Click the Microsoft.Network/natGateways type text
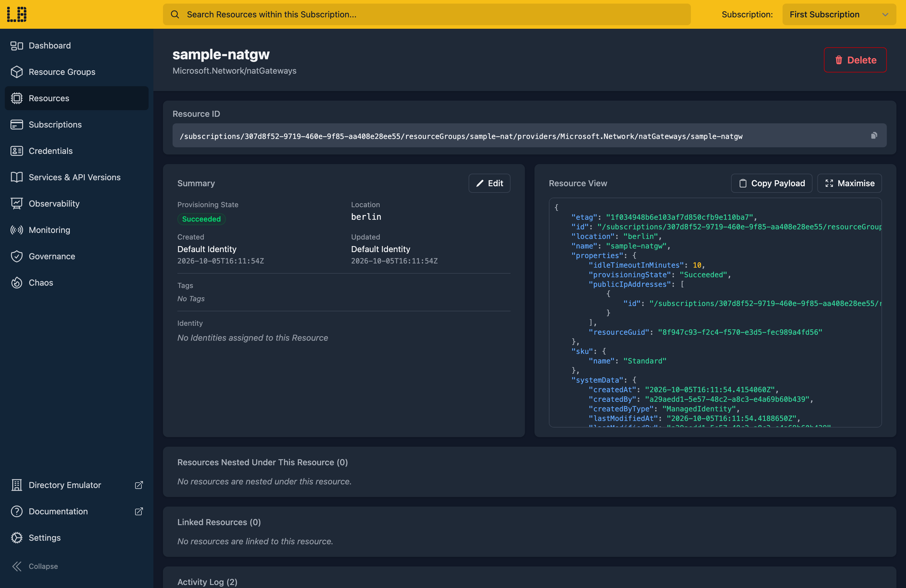906x588 pixels. (235, 71)
